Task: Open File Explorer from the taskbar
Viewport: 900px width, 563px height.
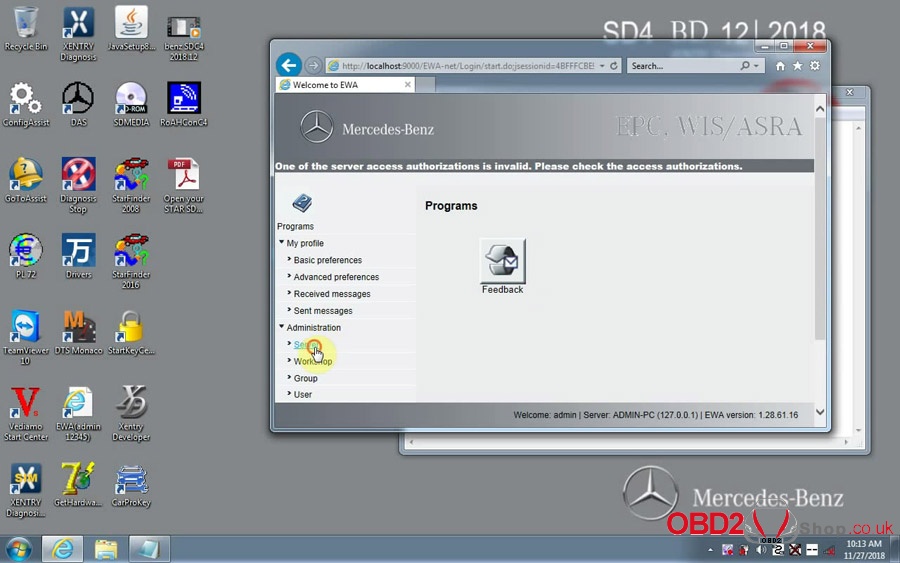Action: click(106, 549)
